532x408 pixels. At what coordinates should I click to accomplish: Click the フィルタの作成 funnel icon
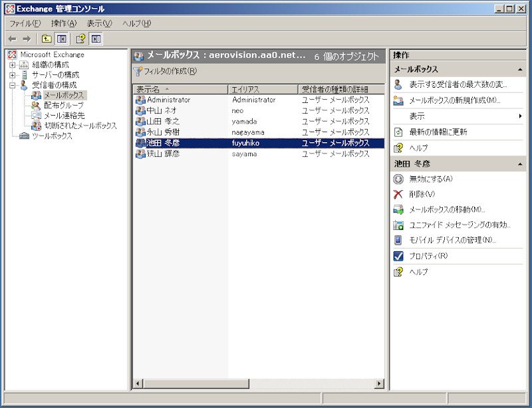[x=138, y=71]
